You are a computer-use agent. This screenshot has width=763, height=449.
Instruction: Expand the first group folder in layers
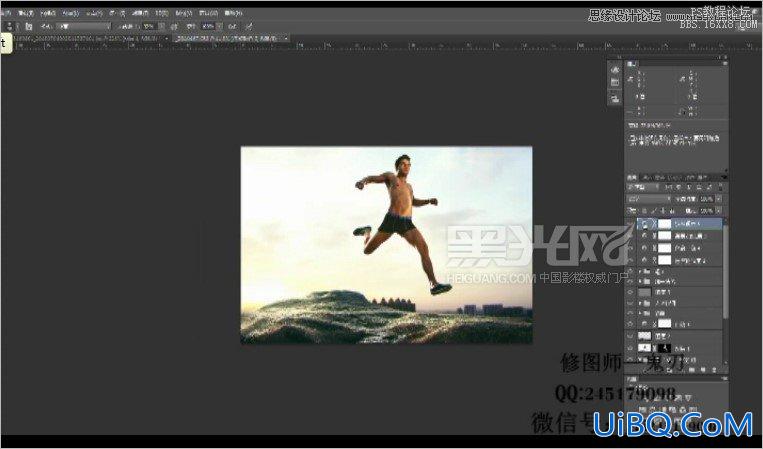point(640,271)
